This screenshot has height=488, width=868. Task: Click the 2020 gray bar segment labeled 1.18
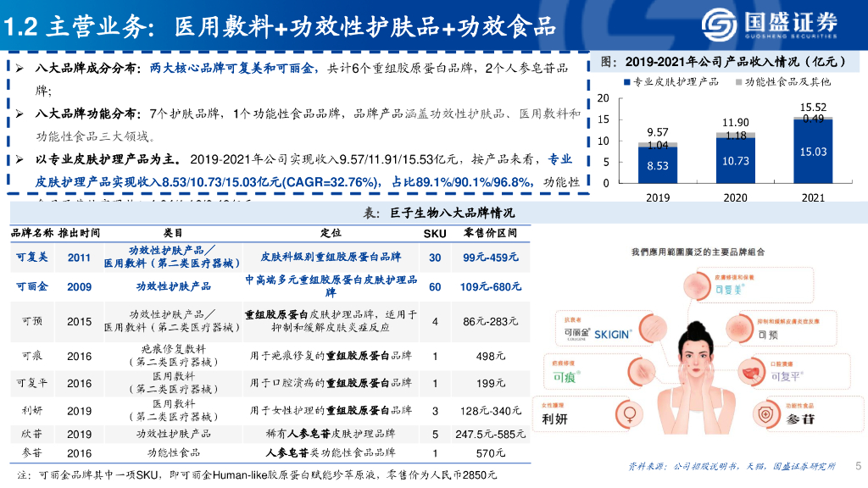736,135
